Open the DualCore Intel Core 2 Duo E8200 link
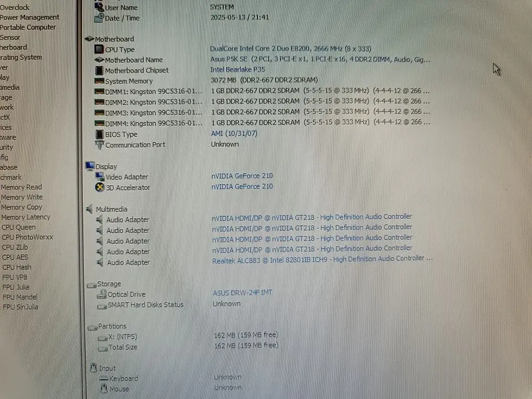 (290, 49)
